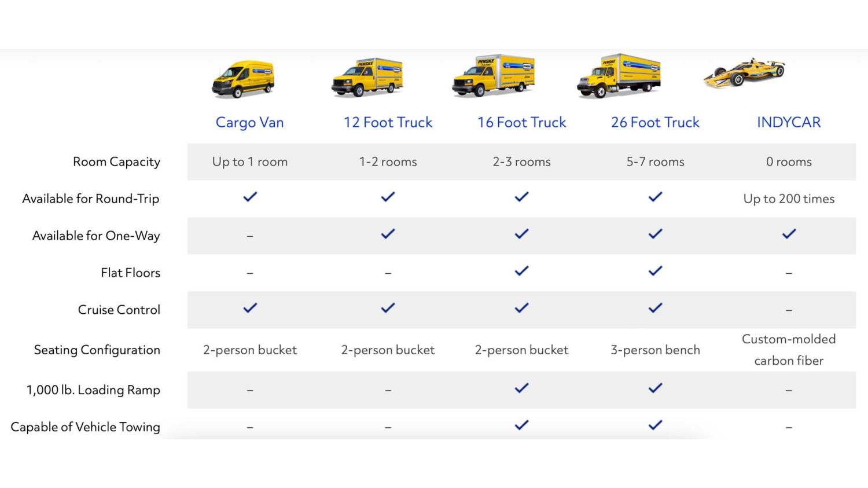The width and height of the screenshot is (868, 488).
Task: Click the 12 Foot Truck image
Action: (x=367, y=77)
